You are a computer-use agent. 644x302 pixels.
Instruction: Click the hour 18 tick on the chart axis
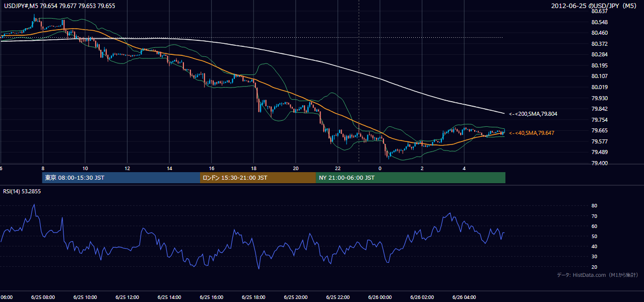253,168
